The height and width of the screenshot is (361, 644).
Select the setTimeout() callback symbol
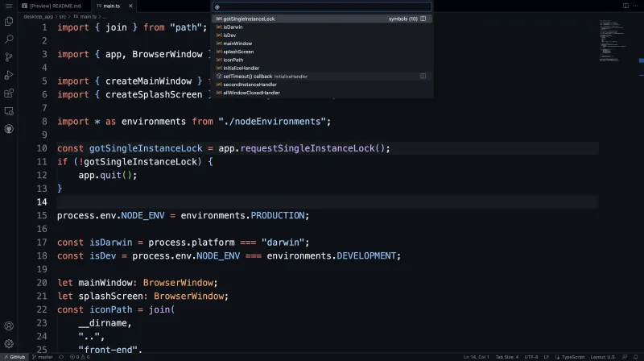[322, 76]
